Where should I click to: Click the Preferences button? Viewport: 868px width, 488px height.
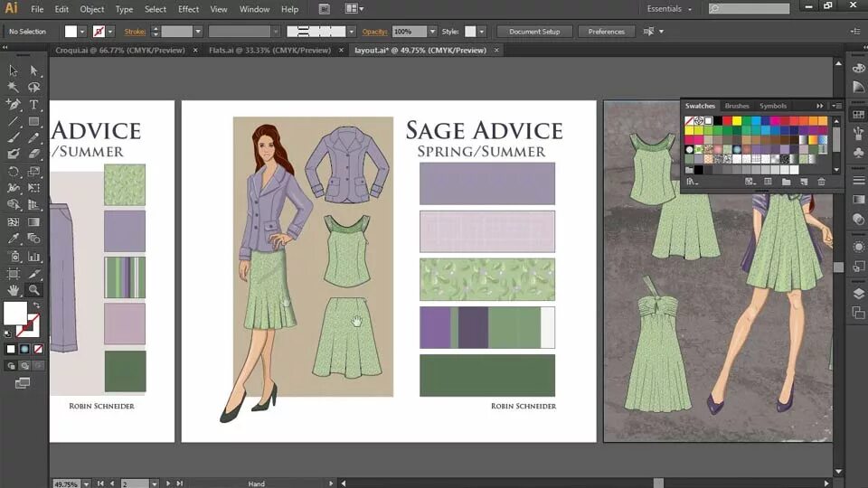tap(606, 32)
